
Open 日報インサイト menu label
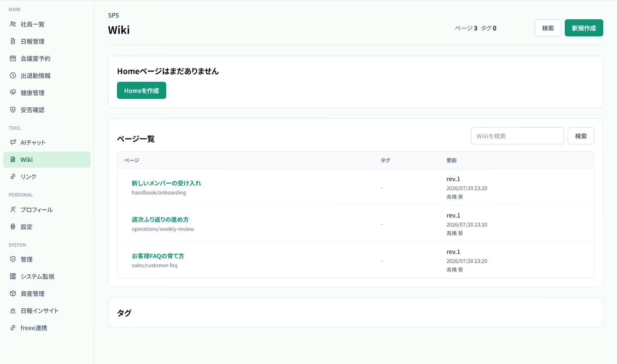click(39, 311)
